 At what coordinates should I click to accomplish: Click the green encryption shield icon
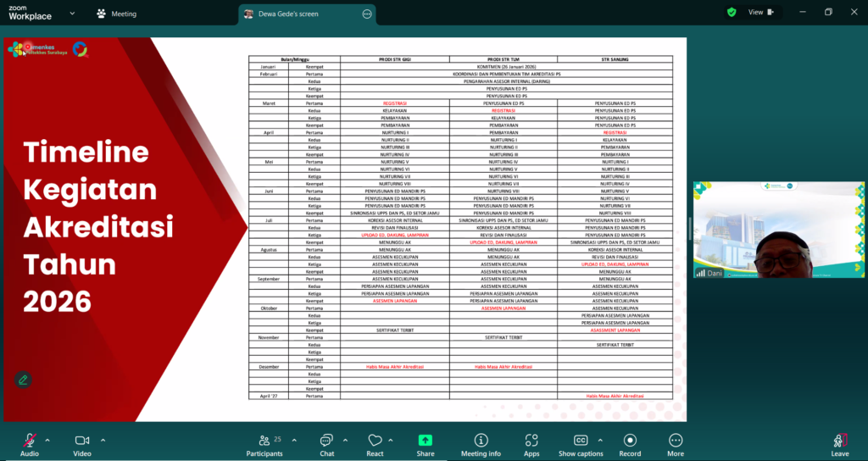click(x=731, y=12)
